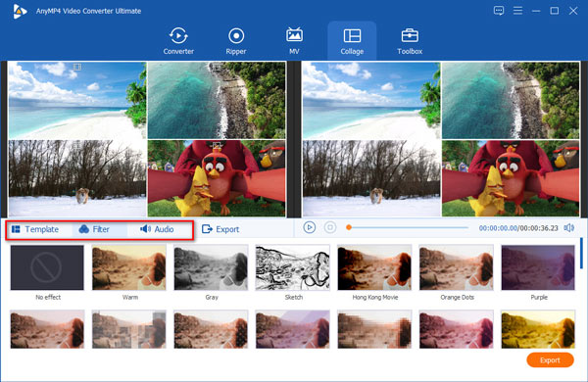Mute the preview volume speaker
The width and height of the screenshot is (588, 382).
pos(568,227)
